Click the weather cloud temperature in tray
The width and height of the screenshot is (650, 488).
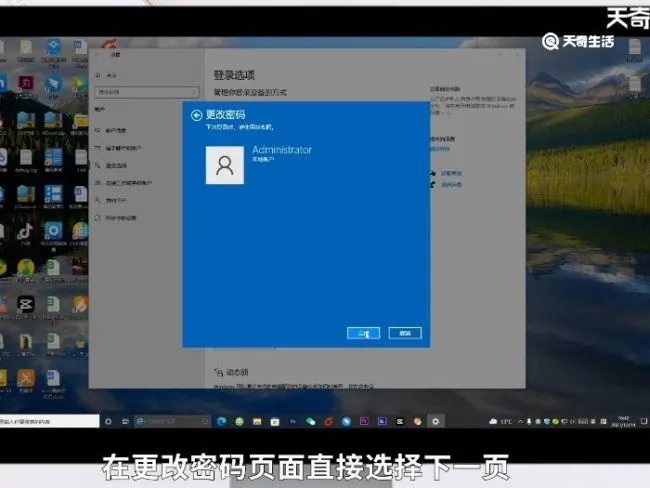click(x=500, y=421)
